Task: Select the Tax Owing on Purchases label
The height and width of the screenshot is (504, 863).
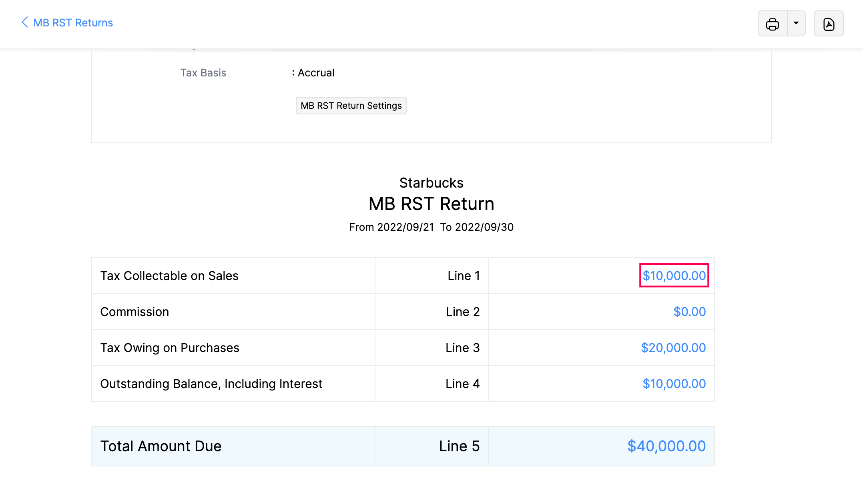Action: point(170,348)
